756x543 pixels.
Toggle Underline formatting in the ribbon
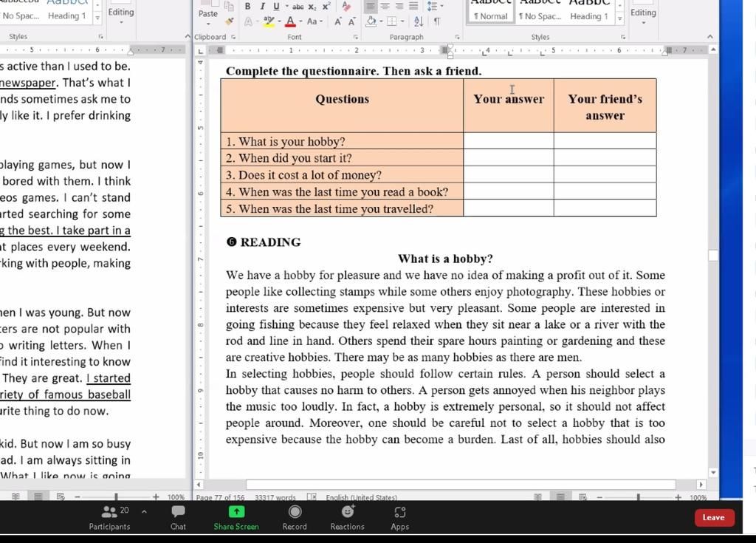[276, 6]
